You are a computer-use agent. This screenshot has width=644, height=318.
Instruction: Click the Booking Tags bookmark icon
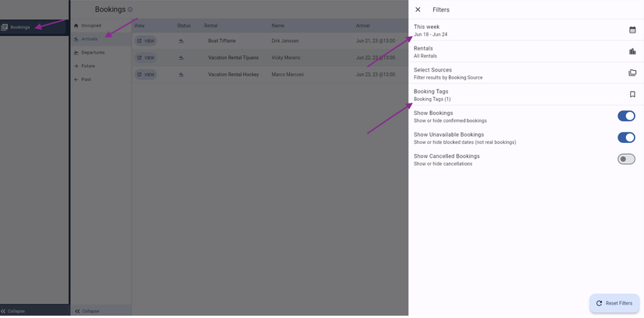coord(632,95)
